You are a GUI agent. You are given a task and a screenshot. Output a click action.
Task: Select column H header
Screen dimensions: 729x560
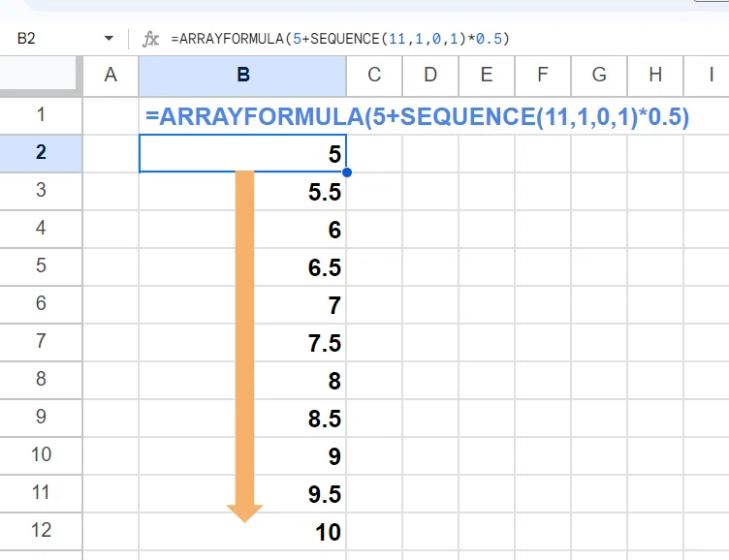[x=655, y=76]
